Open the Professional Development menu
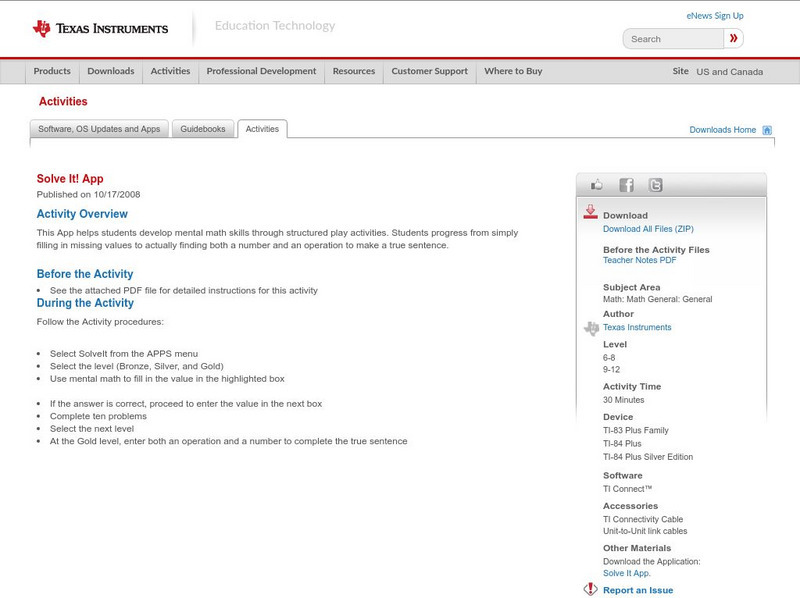 pos(261,71)
